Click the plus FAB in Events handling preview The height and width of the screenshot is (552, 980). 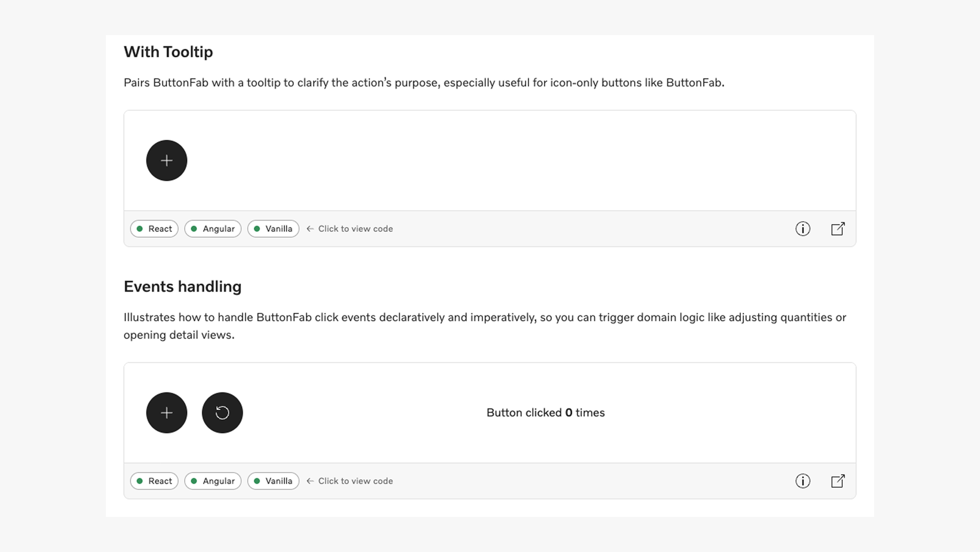[x=166, y=413]
